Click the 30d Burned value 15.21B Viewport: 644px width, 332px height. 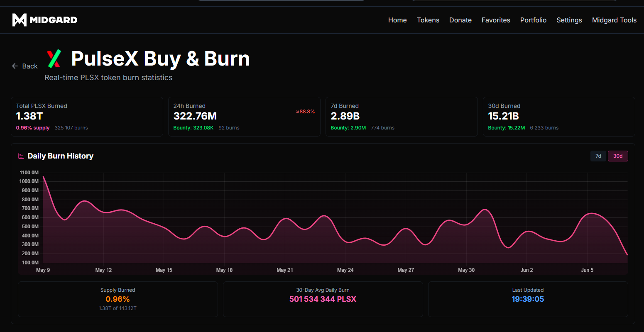[x=504, y=116]
